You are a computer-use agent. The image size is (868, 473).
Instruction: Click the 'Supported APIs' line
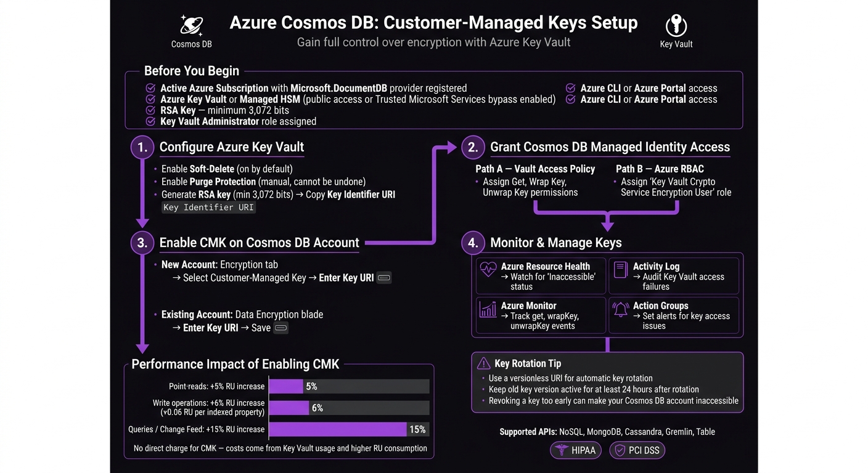[607, 432]
